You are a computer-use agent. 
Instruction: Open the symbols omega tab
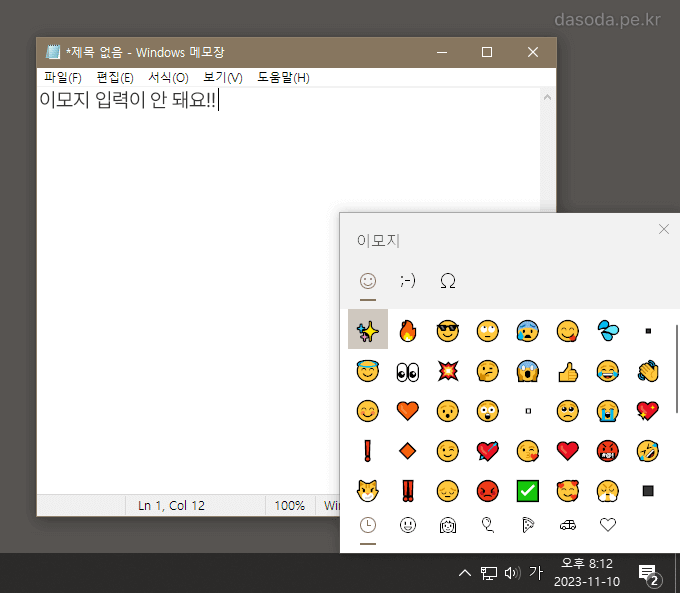[448, 281]
